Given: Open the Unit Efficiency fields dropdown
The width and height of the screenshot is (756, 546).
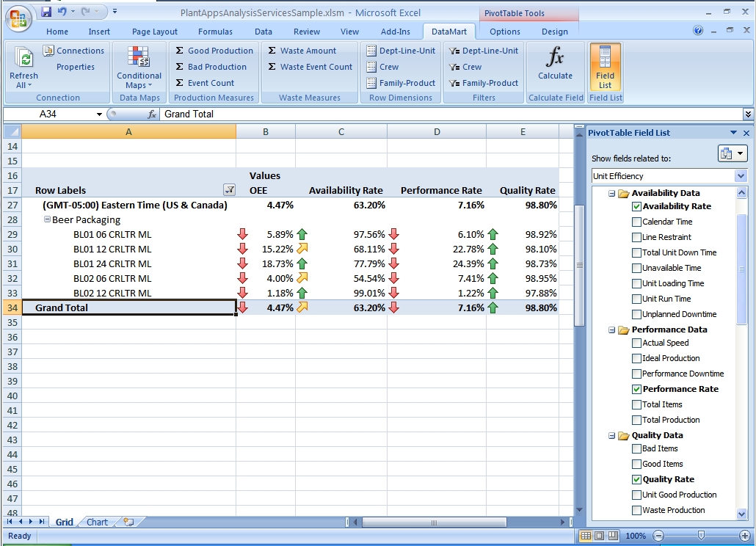Looking at the screenshot, I should [741, 176].
